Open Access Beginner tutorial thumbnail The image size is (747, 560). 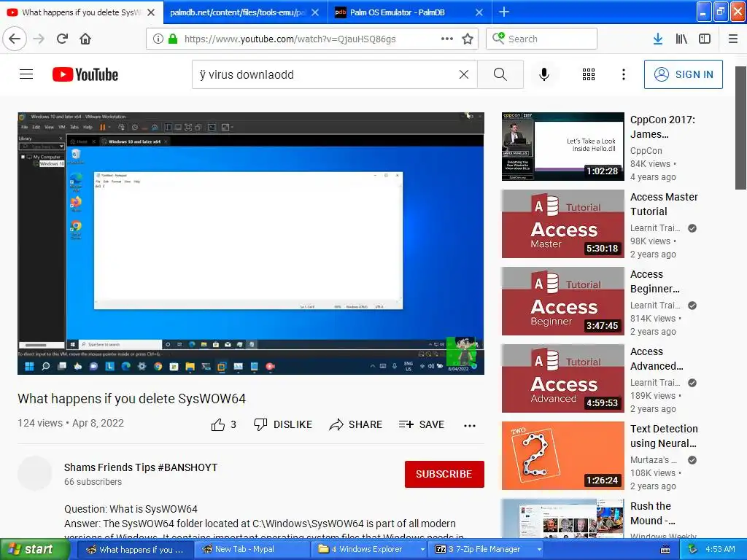(x=562, y=301)
